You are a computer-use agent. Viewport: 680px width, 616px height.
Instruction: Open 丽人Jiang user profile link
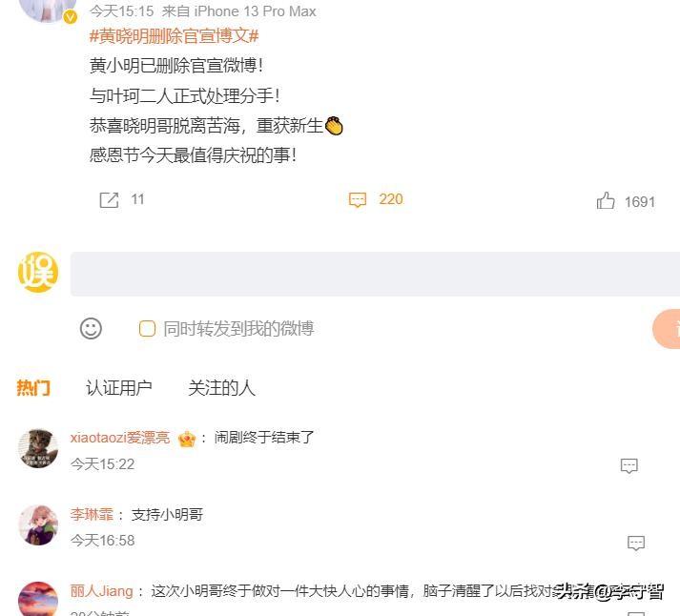(101, 591)
